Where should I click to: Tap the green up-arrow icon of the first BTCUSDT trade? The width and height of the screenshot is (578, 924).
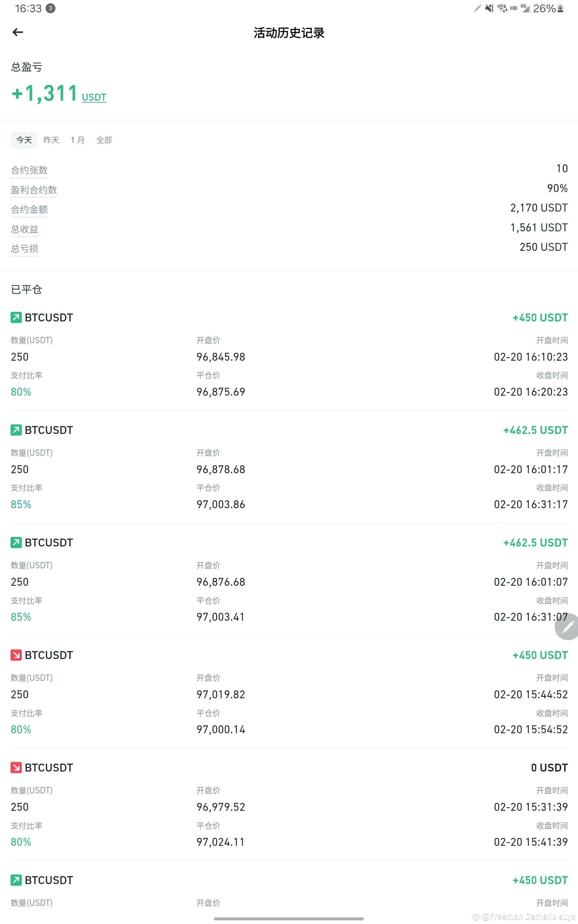pos(16,317)
